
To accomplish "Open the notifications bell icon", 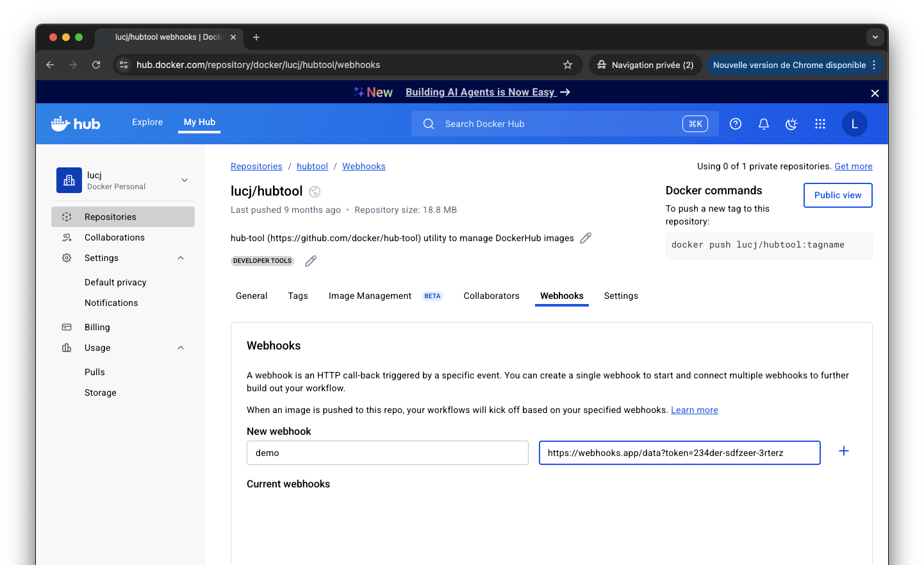I will tap(764, 124).
